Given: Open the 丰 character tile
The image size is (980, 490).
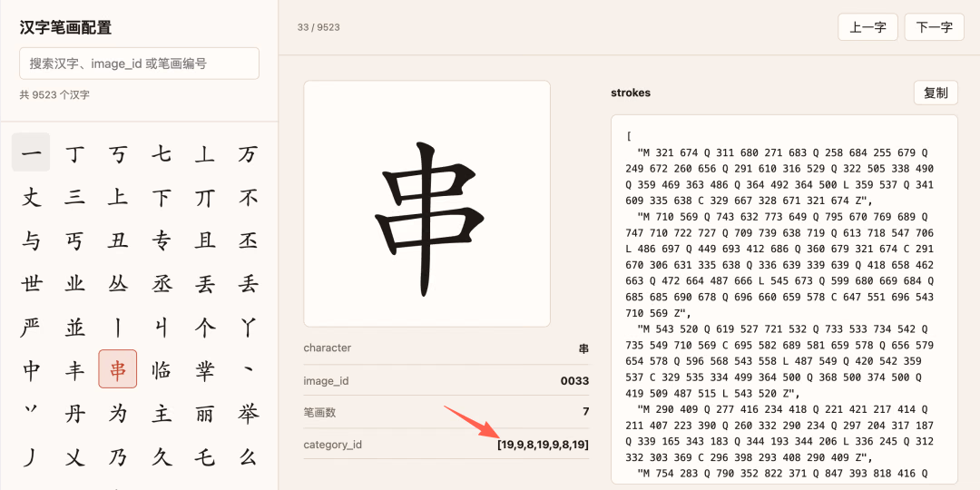Looking at the screenshot, I should (74, 369).
